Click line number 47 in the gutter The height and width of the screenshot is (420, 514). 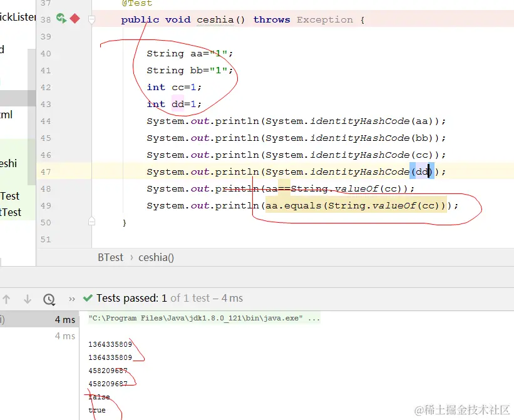tap(46, 172)
